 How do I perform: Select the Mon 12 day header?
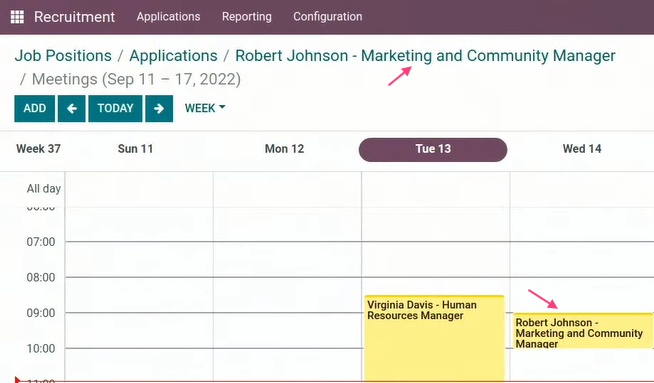click(284, 149)
